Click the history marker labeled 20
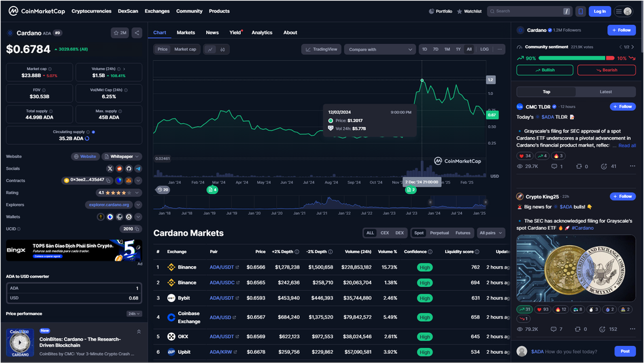This screenshot has width=644, height=363. coord(163,190)
